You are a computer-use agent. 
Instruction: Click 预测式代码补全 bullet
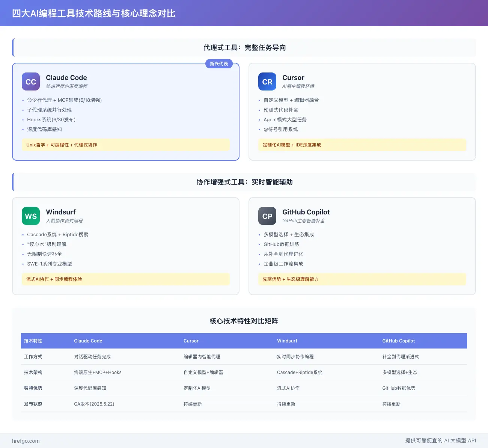point(281,110)
